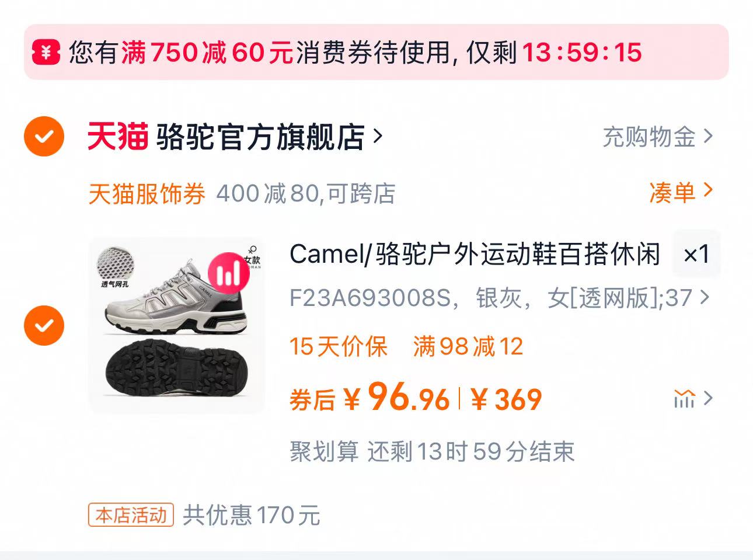This screenshot has height=560, width=753.
Task: Click the 天猫服饰券 400减80 coupon label
Action: 242,193
